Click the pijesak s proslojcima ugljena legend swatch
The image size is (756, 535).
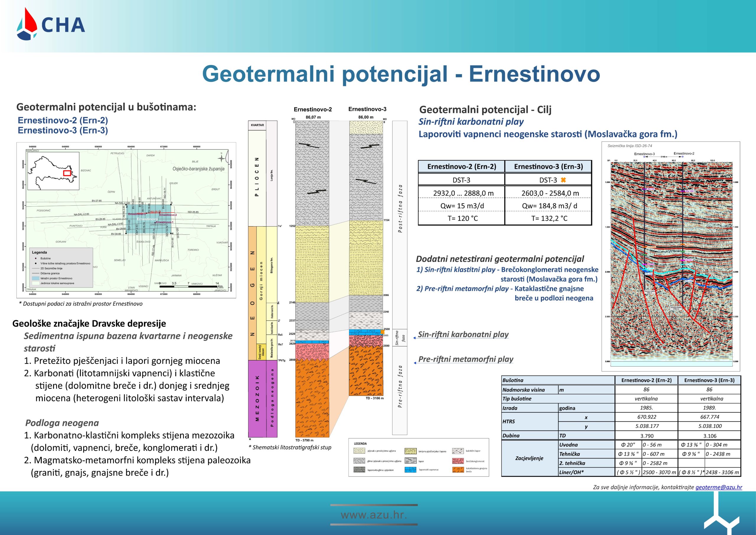click(x=360, y=451)
